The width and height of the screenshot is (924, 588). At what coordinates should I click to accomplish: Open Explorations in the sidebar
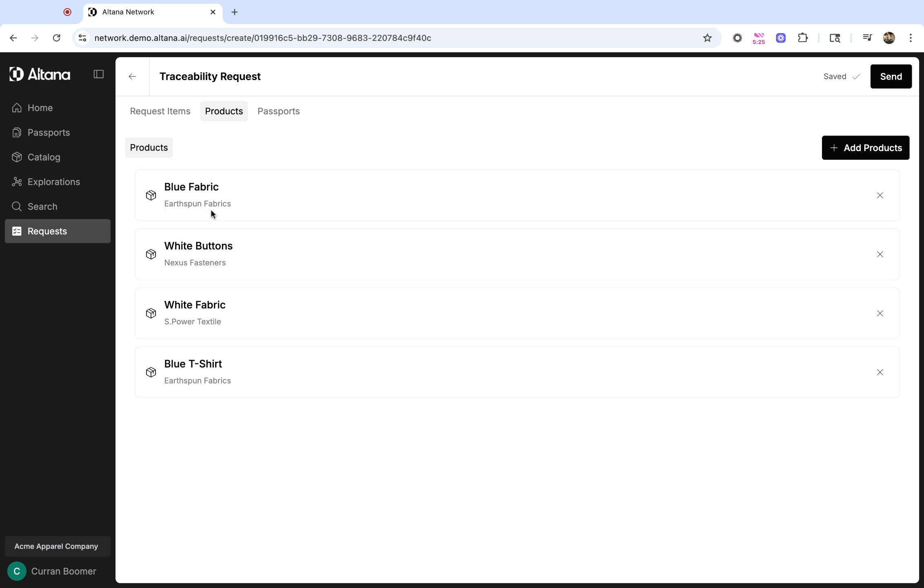pos(53,182)
